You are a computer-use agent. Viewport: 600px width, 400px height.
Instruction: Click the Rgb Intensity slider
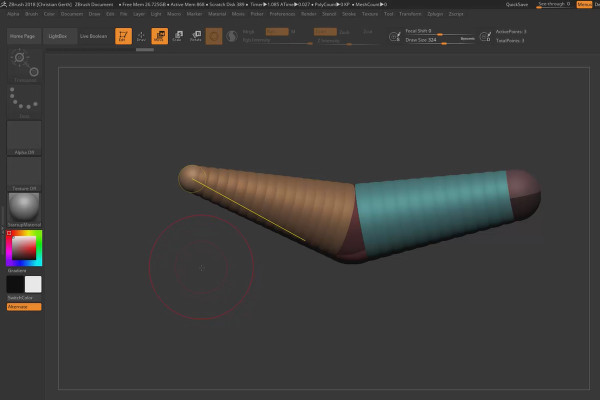point(277,41)
